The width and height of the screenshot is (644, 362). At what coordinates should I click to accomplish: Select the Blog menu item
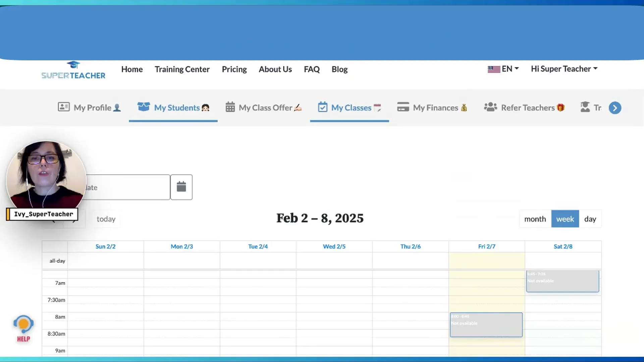(x=339, y=69)
